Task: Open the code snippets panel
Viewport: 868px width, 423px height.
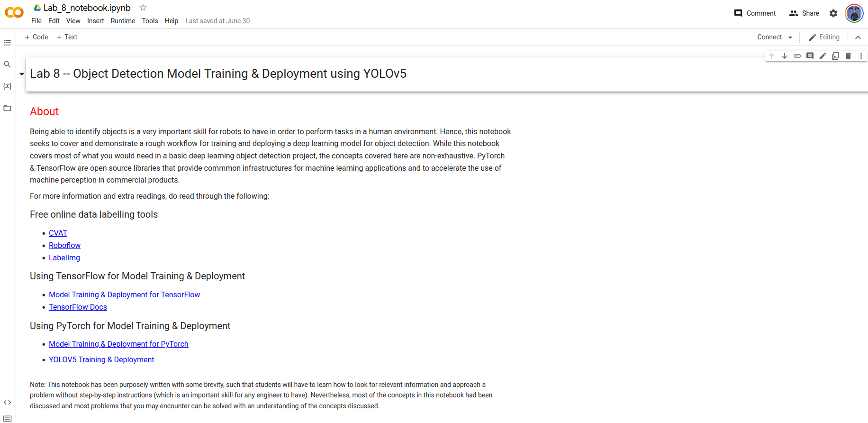Action: (7, 402)
